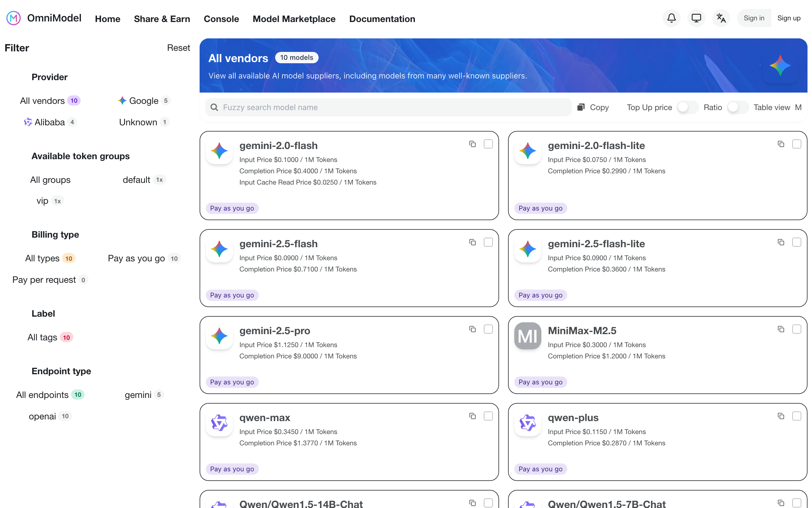Select the default token group

(144, 180)
